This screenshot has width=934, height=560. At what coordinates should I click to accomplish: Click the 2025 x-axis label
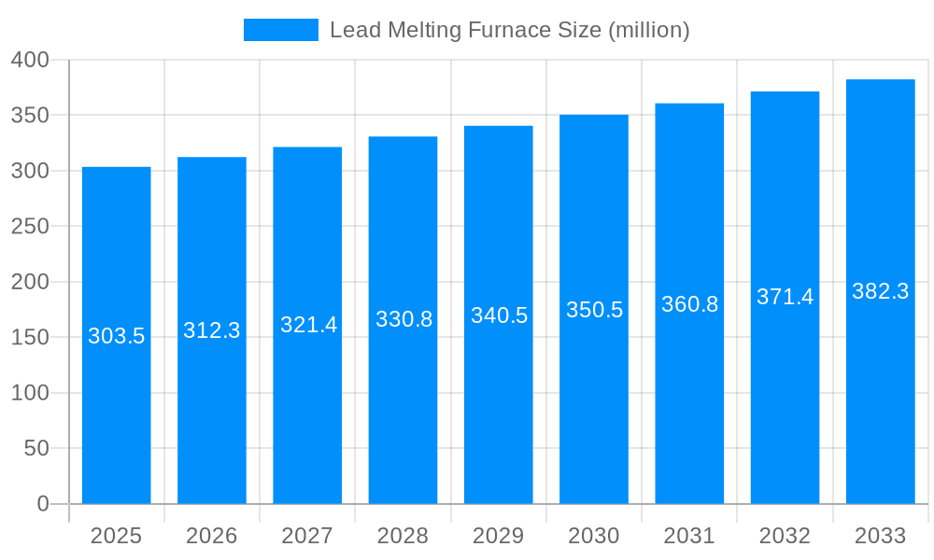coord(116,536)
